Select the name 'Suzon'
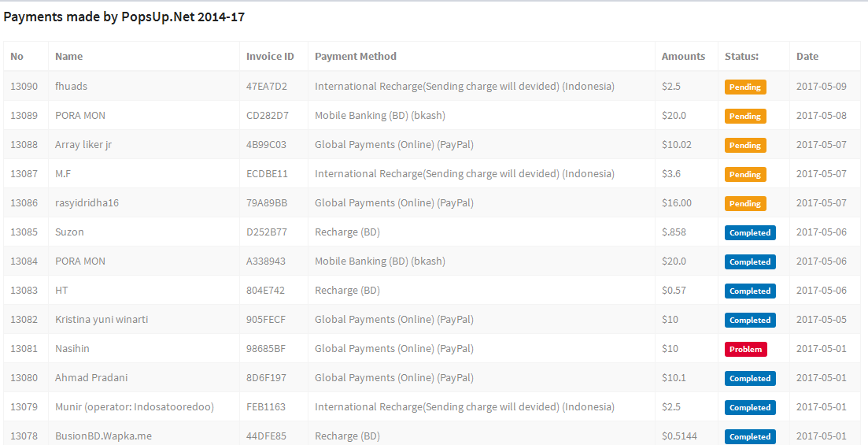Viewport: 868px width, 445px height. pos(69,232)
